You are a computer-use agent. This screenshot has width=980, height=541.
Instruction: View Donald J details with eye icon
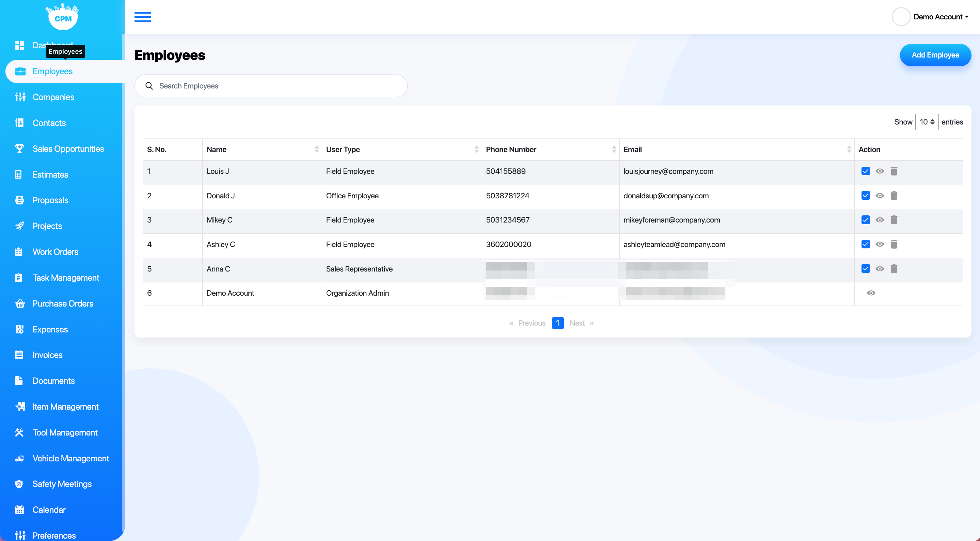point(880,195)
